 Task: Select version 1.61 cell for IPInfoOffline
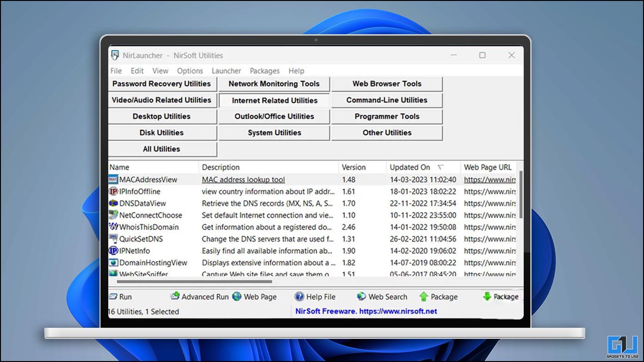point(348,191)
